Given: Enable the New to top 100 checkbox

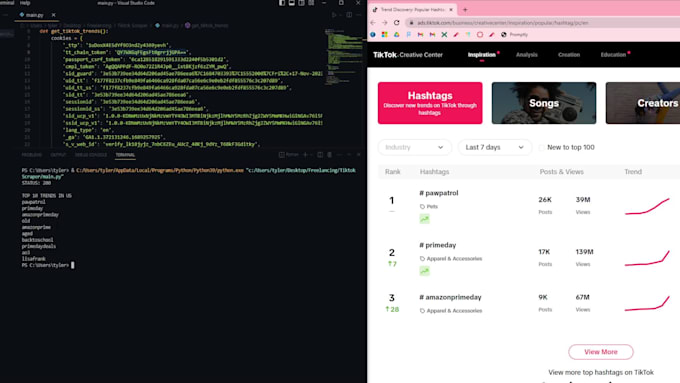Looking at the screenshot, I should coord(541,147).
